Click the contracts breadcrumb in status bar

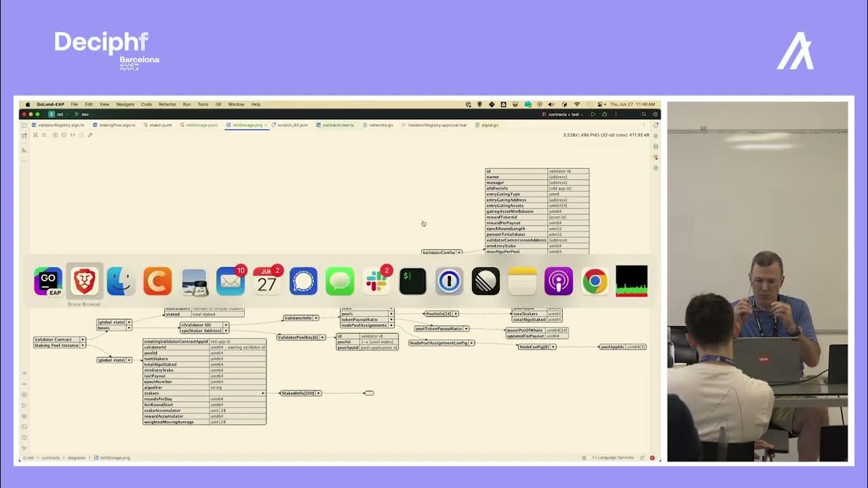(51, 457)
